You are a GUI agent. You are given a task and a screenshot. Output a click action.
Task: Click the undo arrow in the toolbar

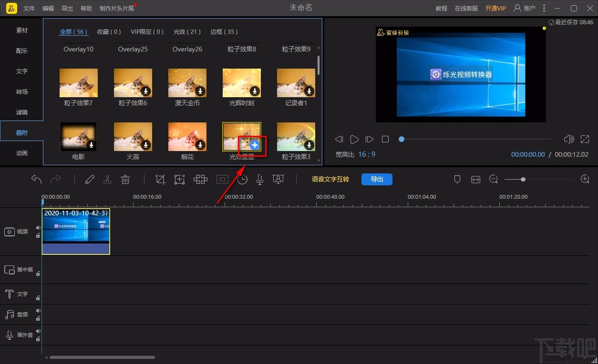pos(37,179)
